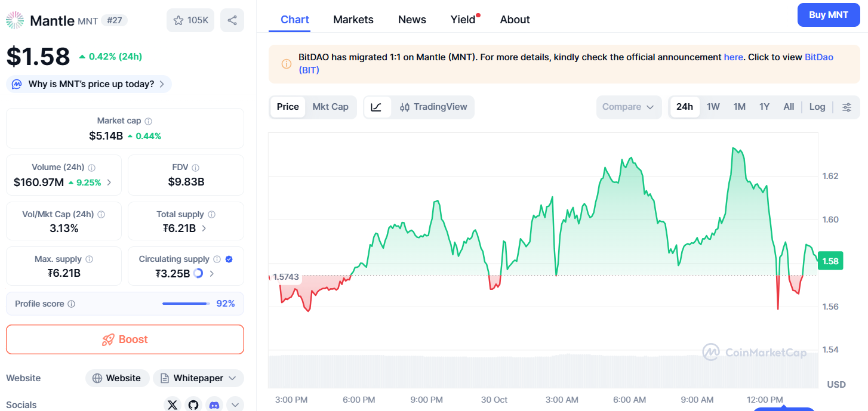Screen dimensions: 868x411
Task: Expand more socials chevron
Action: (x=235, y=405)
